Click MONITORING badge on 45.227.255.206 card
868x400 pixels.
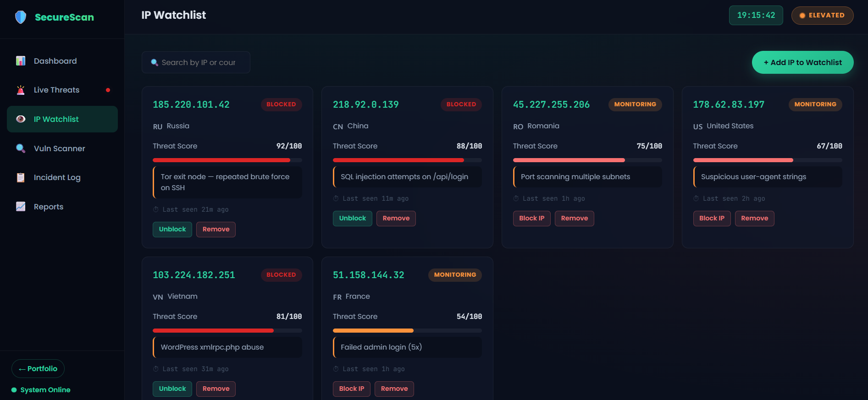click(635, 104)
